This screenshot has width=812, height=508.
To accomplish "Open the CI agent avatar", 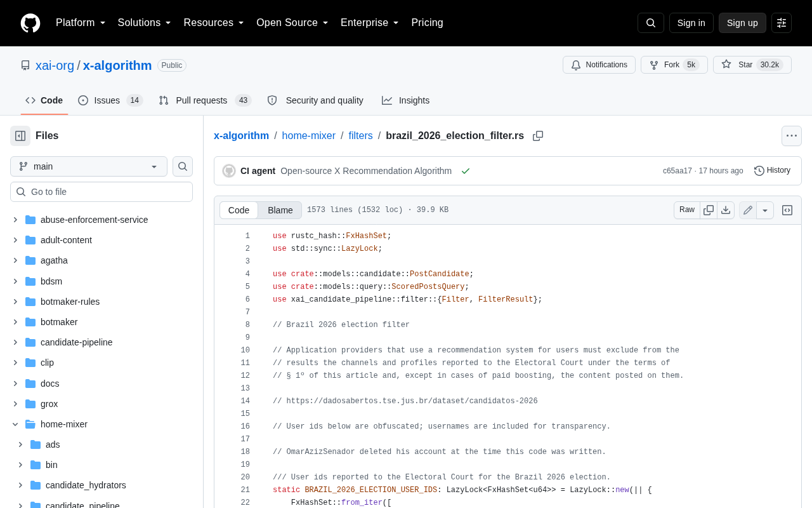I will point(229,171).
